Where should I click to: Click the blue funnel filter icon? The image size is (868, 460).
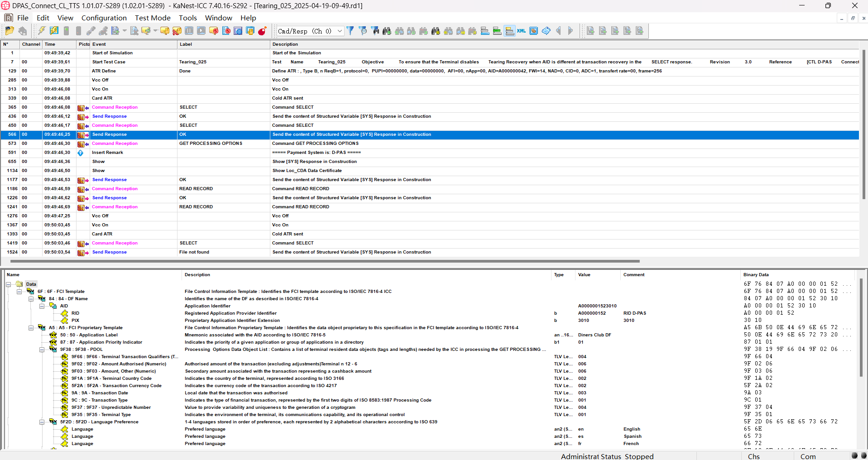click(350, 31)
